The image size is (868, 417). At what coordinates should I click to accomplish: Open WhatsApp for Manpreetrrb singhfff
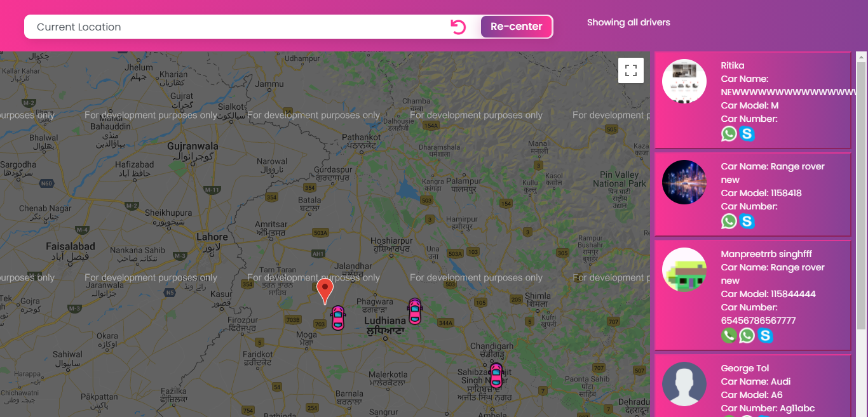point(747,336)
